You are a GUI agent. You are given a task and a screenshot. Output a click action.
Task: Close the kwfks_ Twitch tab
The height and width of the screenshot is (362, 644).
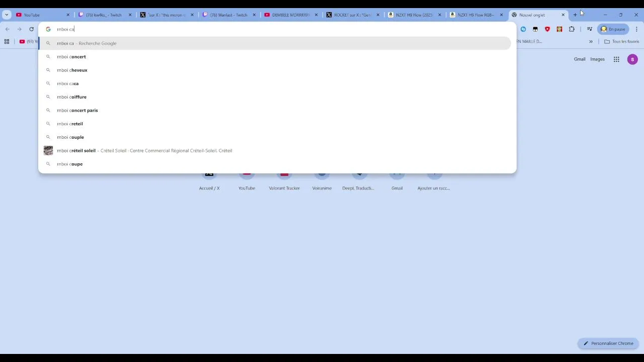tap(130, 15)
